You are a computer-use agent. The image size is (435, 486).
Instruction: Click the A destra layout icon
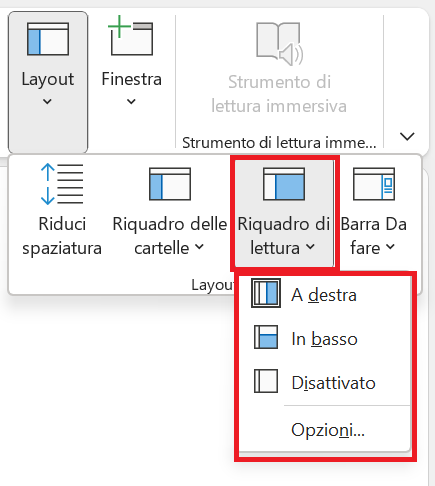tap(266, 293)
